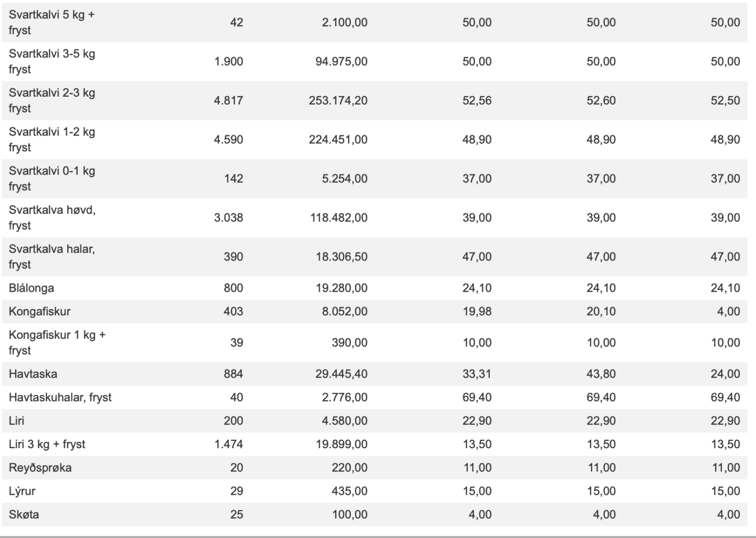Click the Reyðsprøka row name

coord(40,468)
